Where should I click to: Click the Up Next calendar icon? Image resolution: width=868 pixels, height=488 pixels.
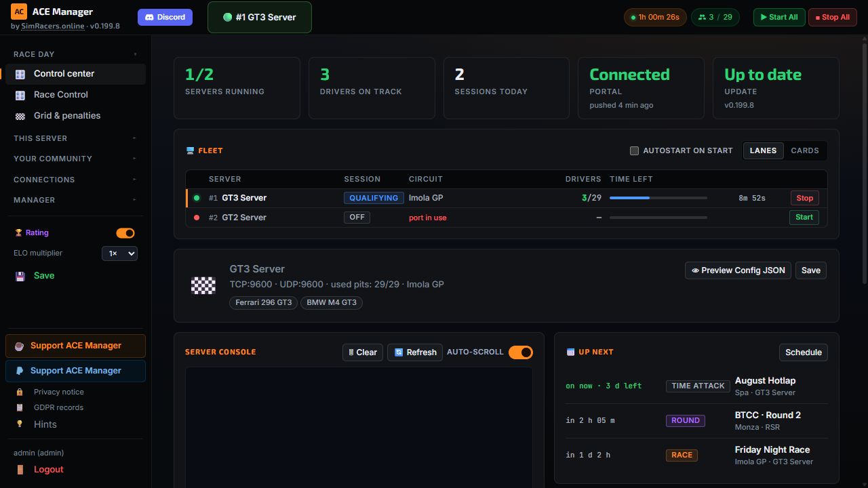point(571,352)
